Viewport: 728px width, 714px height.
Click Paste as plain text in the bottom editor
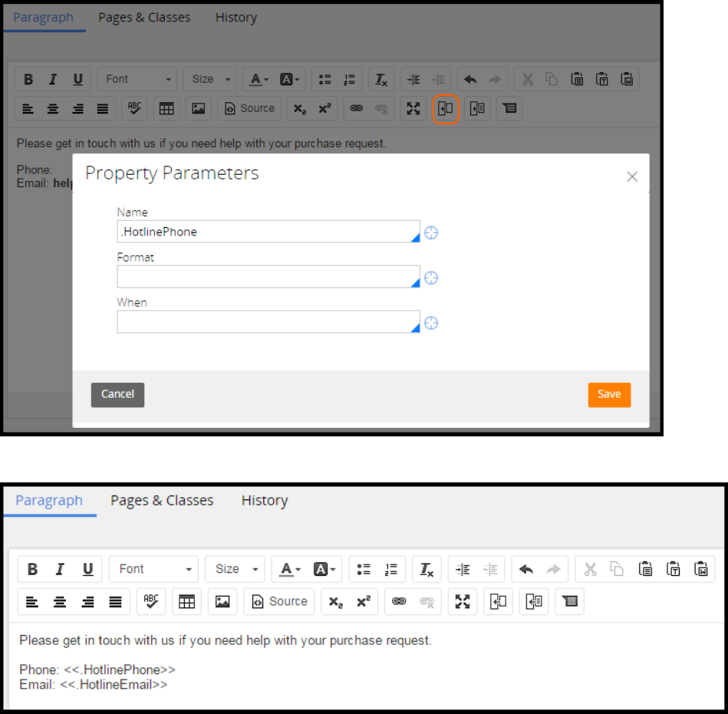click(673, 569)
